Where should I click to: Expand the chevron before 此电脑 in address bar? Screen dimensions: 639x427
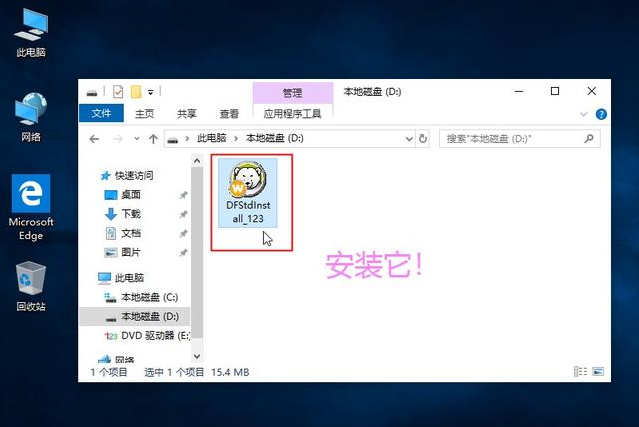(187, 139)
